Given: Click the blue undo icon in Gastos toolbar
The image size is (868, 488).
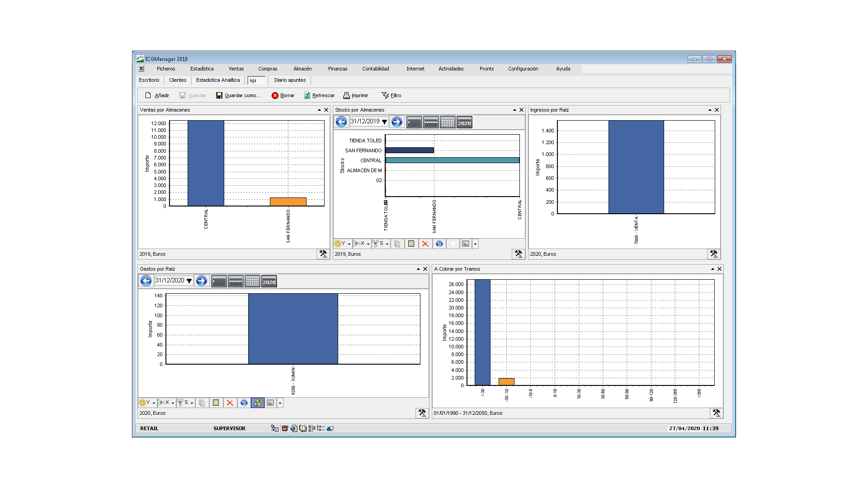Looking at the screenshot, I should coord(244,403).
